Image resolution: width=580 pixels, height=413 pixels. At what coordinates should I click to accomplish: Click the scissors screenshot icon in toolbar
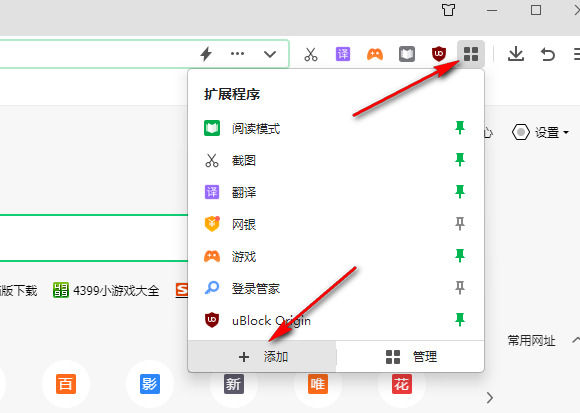coord(311,54)
